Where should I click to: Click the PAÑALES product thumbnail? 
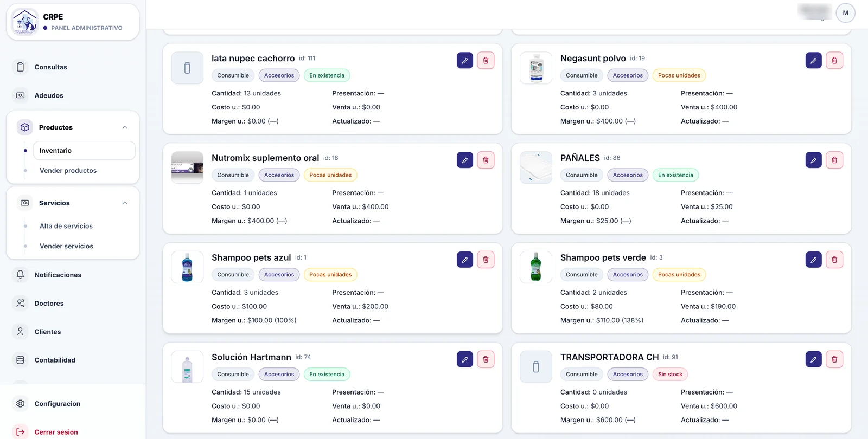tap(536, 167)
